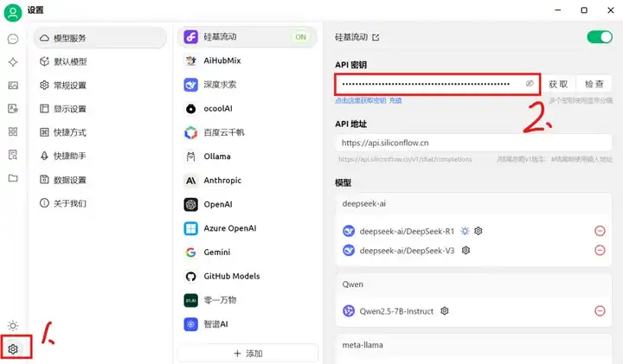This screenshot has height=364, width=623.
Task: Toggle the 硅基流动 provider switch
Action: 600,37
